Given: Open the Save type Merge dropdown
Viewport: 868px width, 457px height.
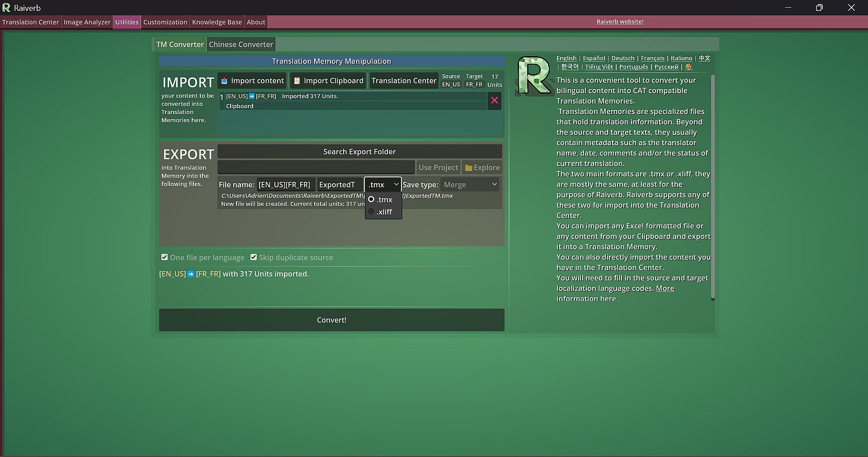Looking at the screenshot, I should (470, 185).
